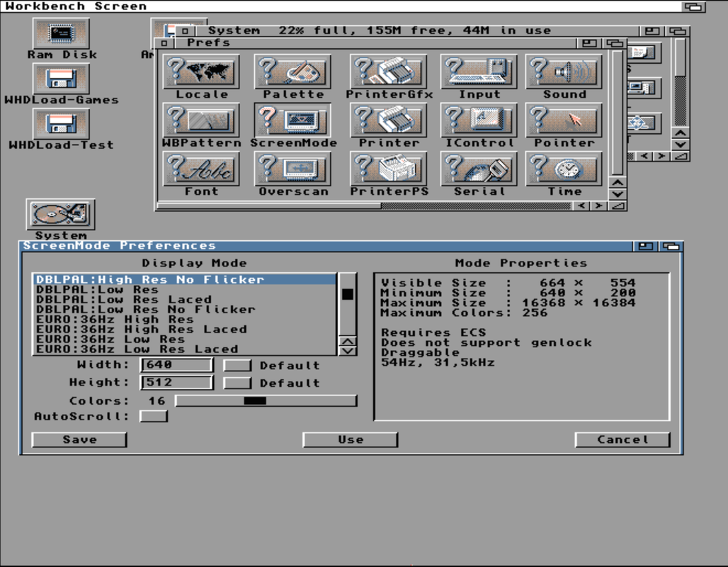Image resolution: width=728 pixels, height=567 pixels.
Task: Click Display Mode list scrollbar knob
Action: click(x=348, y=294)
